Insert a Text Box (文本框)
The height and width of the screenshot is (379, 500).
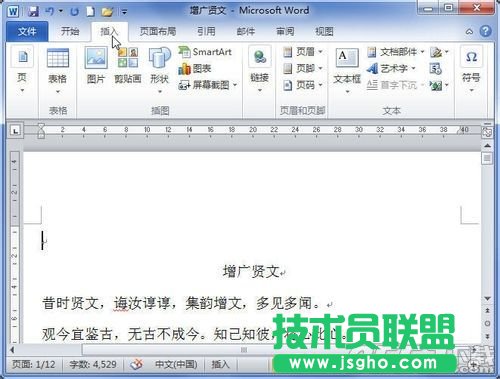coord(347,71)
